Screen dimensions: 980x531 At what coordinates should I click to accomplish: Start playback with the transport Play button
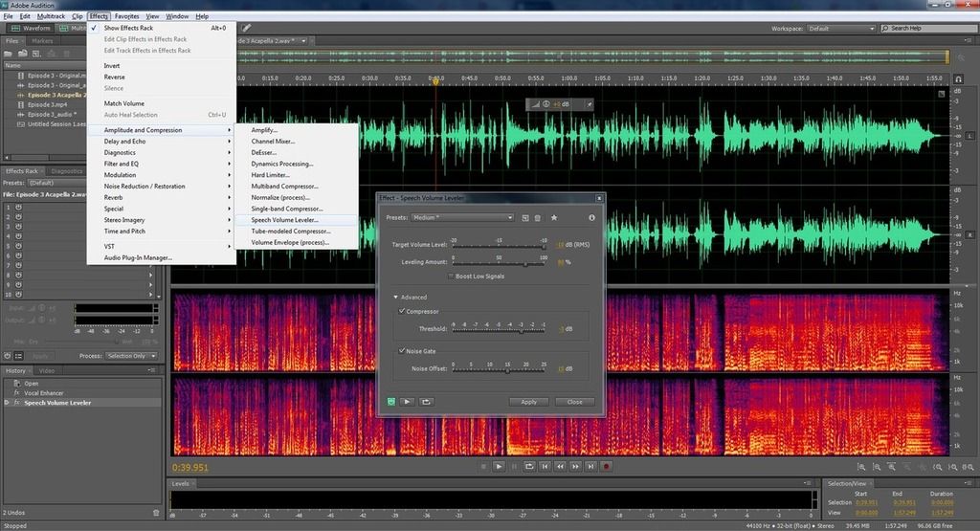[499, 466]
